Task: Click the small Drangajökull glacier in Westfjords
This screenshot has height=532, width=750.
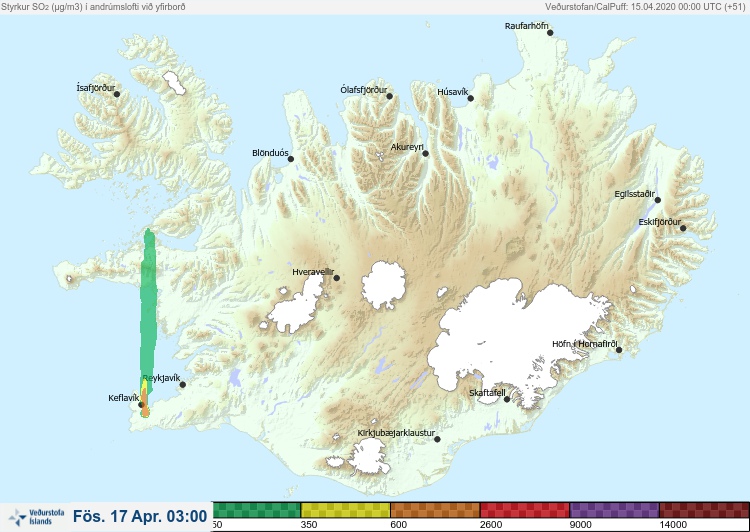Action: (x=174, y=83)
